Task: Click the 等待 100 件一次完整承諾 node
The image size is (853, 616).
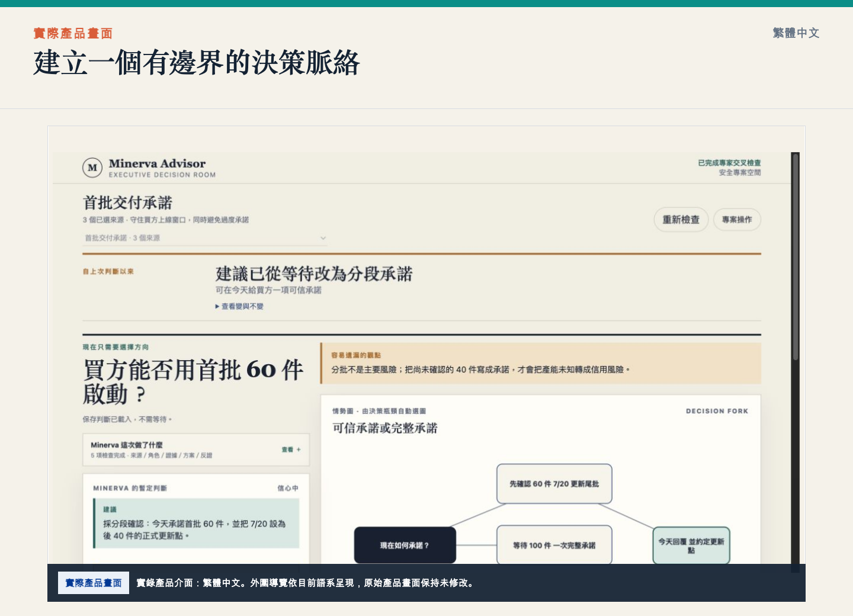Action: [554, 545]
